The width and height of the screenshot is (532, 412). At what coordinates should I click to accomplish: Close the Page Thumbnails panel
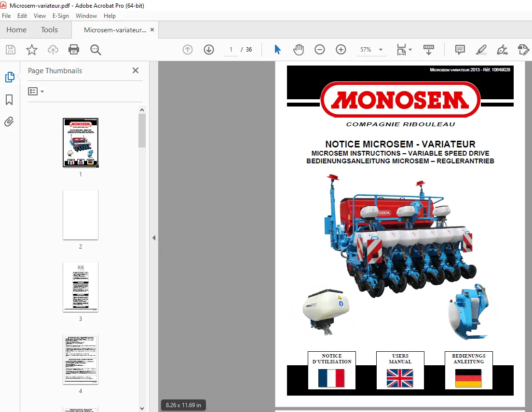(136, 70)
